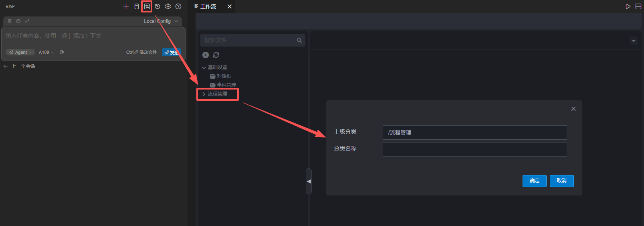Toggle the panel layout icon top right

tap(638, 6)
